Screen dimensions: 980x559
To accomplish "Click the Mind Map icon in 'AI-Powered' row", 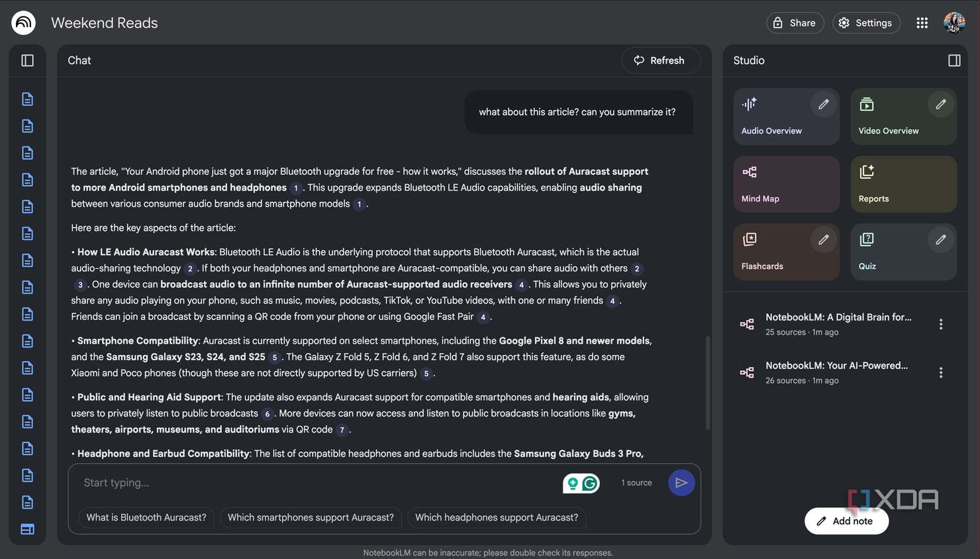I will [x=747, y=372].
